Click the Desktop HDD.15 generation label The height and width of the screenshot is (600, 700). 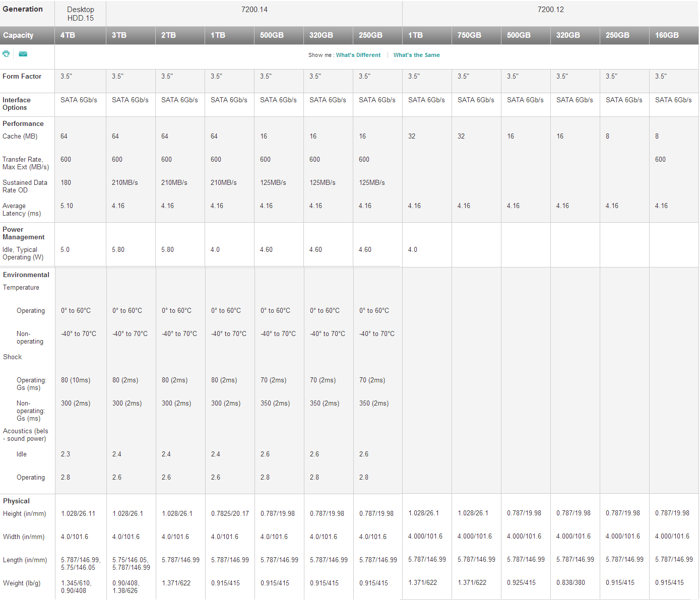(x=81, y=14)
